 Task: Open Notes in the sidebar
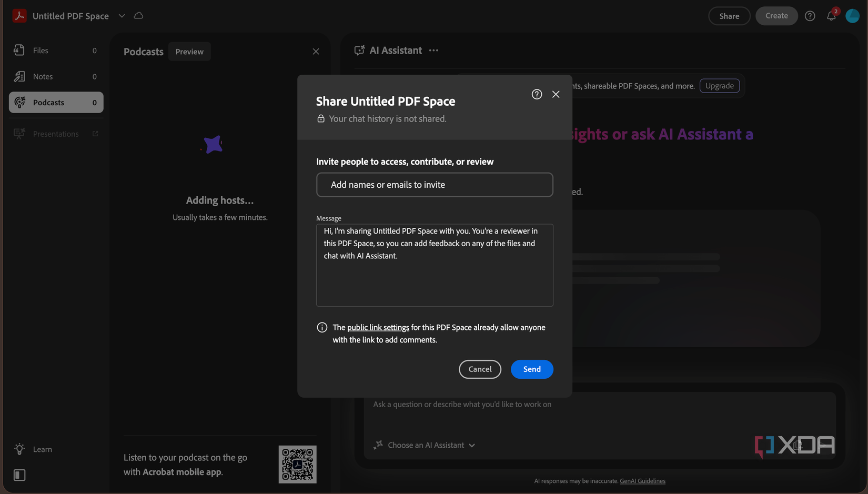[x=56, y=76]
